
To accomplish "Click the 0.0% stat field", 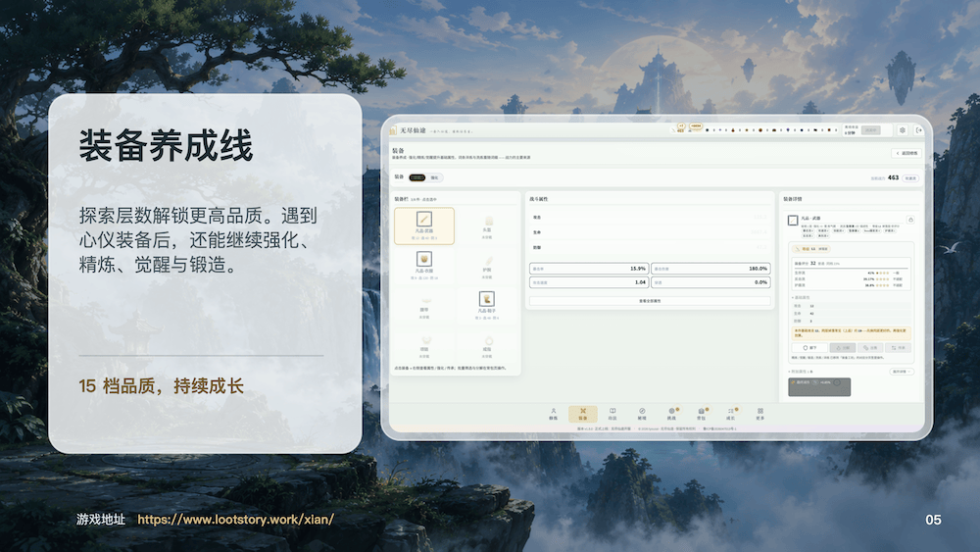I will point(710,282).
